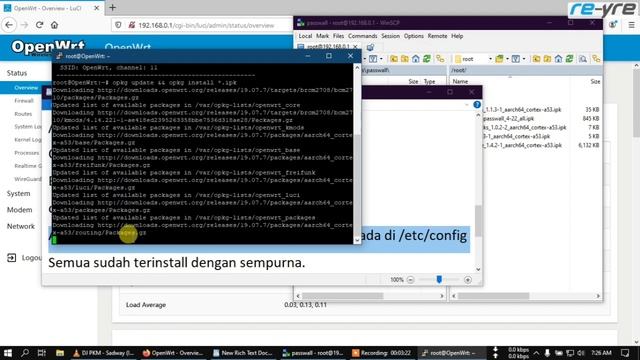Image resolution: width=640 pixels, height=360 pixels.
Task: Open Processes in OpenWrt sidebar
Action: click(27, 153)
